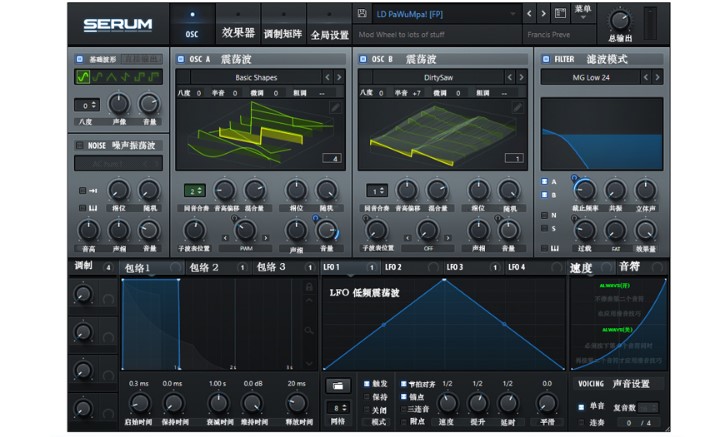Image resolution: width=708 pixels, height=437 pixels.
Task: Toggle the 基础波形 sub oscillator switch
Action: 80,59
